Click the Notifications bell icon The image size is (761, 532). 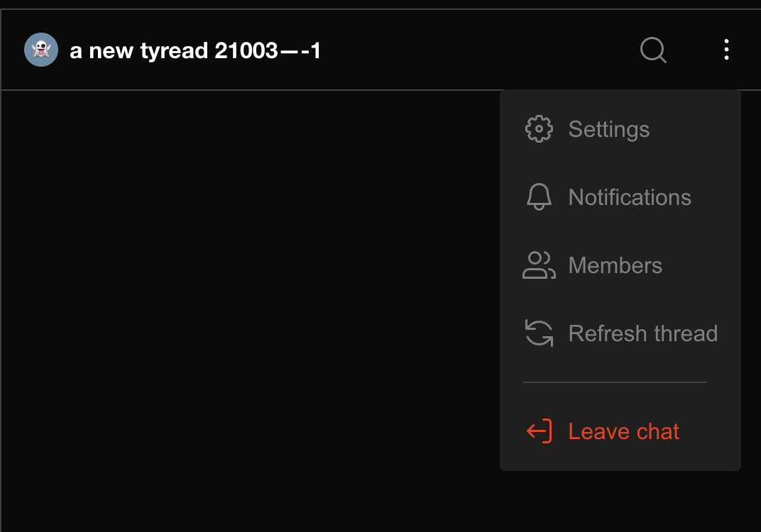(x=539, y=197)
